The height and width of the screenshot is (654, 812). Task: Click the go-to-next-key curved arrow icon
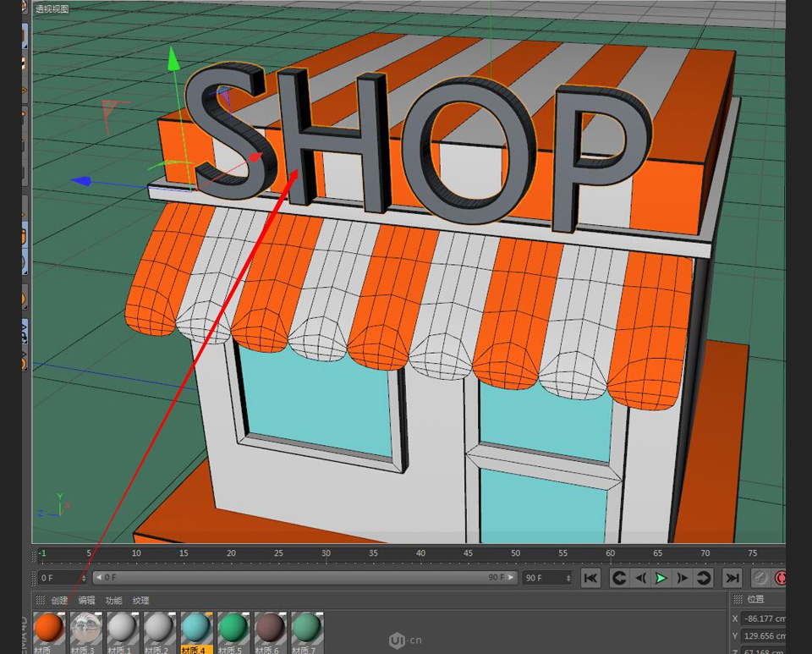pyautogui.click(x=704, y=578)
